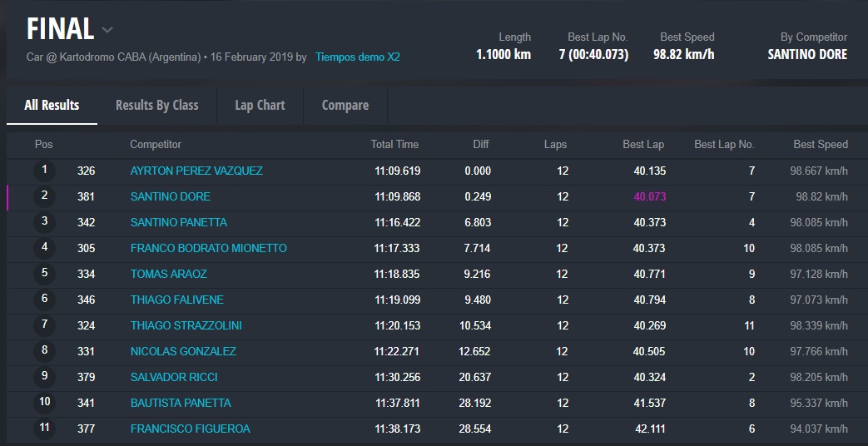Click competitor AYRTON PEREZ VAZQUEZ

tap(196, 171)
